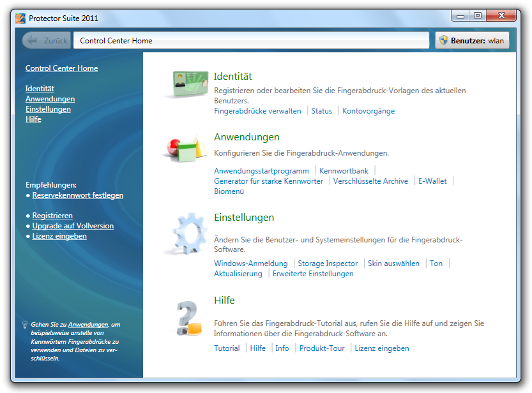
Task: Open Erweiterte Einstellungen
Action: click(313, 274)
